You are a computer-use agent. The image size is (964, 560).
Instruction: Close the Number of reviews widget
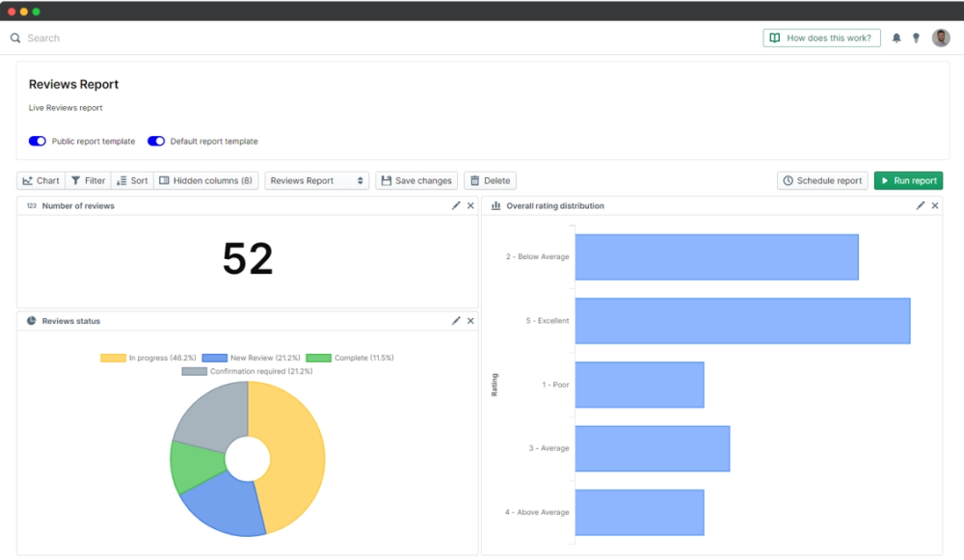pos(470,206)
